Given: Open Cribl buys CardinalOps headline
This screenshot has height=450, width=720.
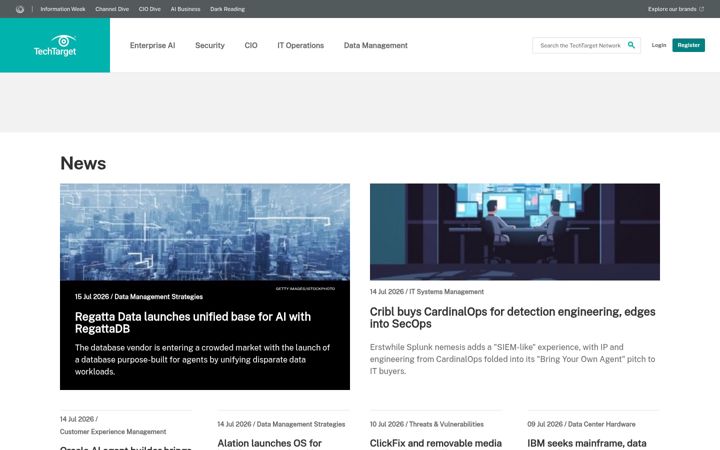Looking at the screenshot, I should click(512, 318).
